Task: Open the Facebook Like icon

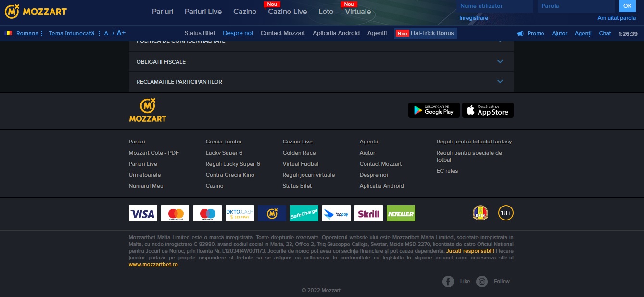Action: click(x=448, y=282)
